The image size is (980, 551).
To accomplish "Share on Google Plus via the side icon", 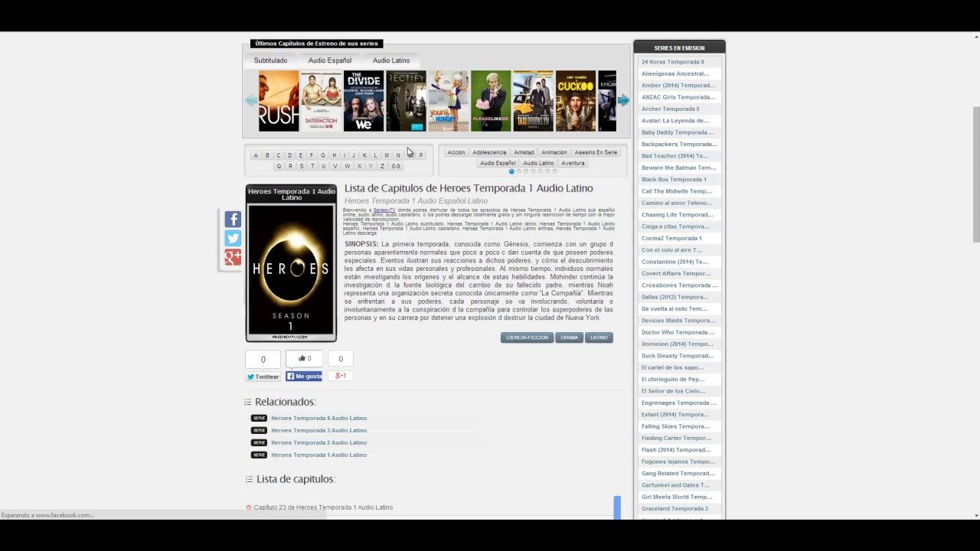I will point(233,258).
